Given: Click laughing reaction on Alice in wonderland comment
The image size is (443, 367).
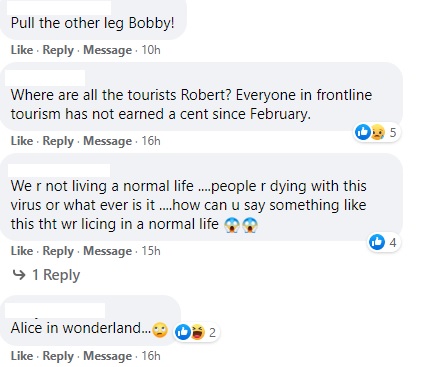Looking at the screenshot, I should tap(198, 332).
